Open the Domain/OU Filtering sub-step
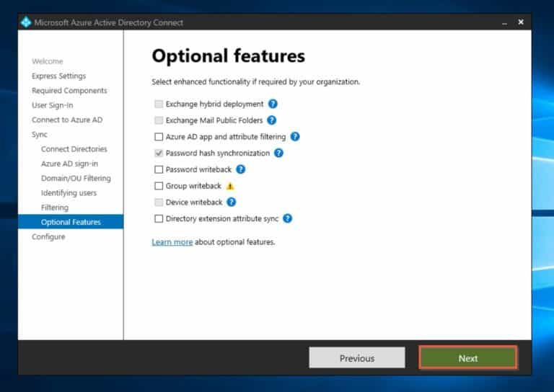The height and width of the screenshot is (392, 554). tap(76, 179)
